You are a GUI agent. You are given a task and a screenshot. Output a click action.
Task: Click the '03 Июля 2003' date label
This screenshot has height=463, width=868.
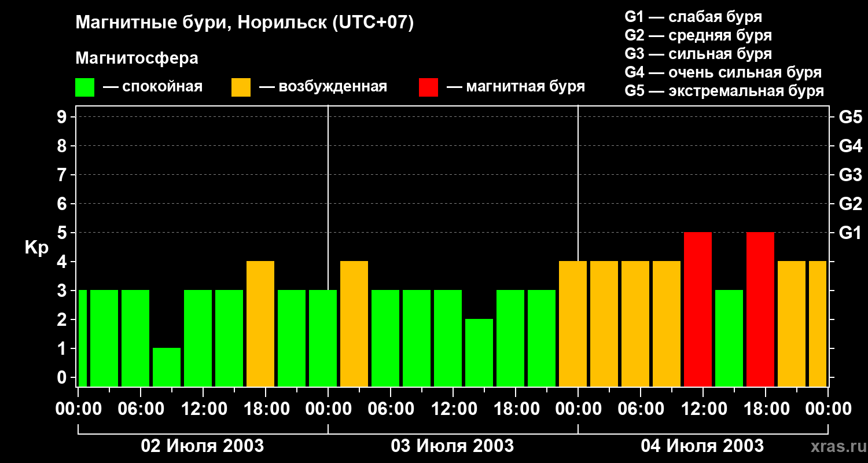coord(453,446)
